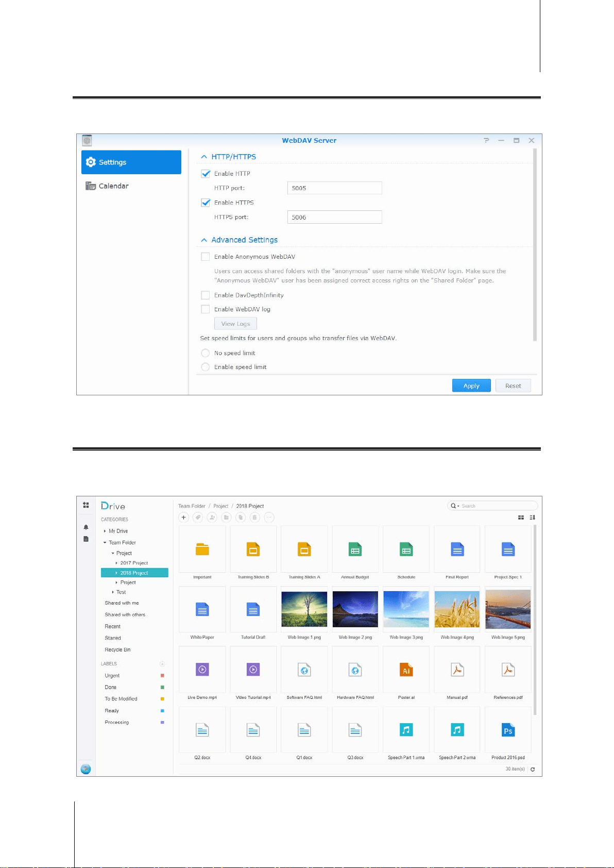Uncheck the Enable HTTP checkbox
Screen dimensions: 614x868
click(x=206, y=174)
